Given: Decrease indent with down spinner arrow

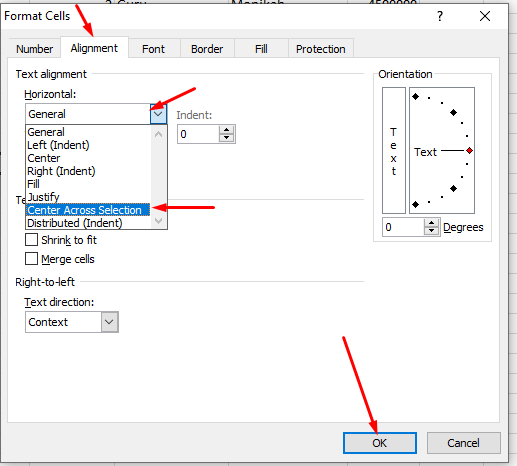Looking at the screenshot, I should click(x=227, y=138).
